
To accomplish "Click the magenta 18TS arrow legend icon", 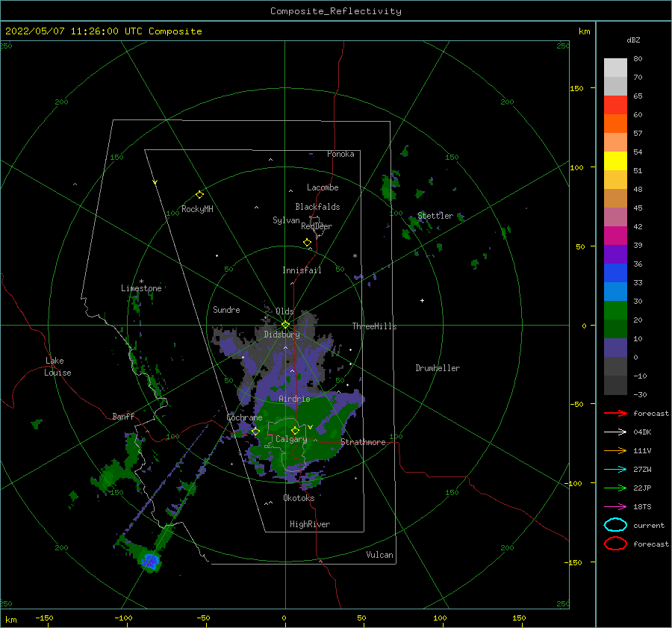I will point(615,507).
